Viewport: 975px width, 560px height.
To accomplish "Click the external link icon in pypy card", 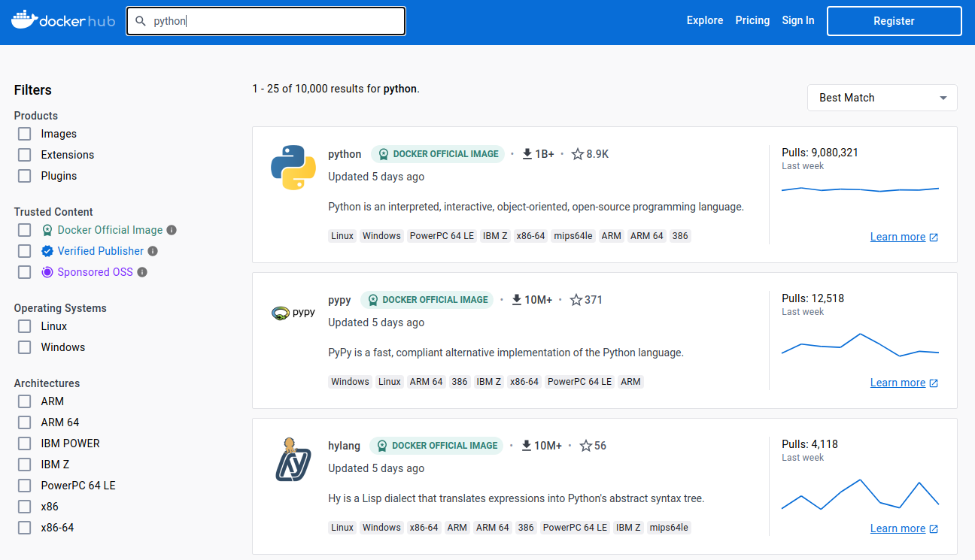I will pyautogui.click(x=934, y=383).
